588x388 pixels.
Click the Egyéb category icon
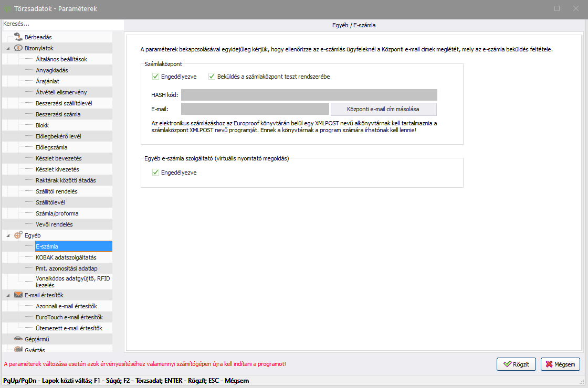click(x=18, y=235)
